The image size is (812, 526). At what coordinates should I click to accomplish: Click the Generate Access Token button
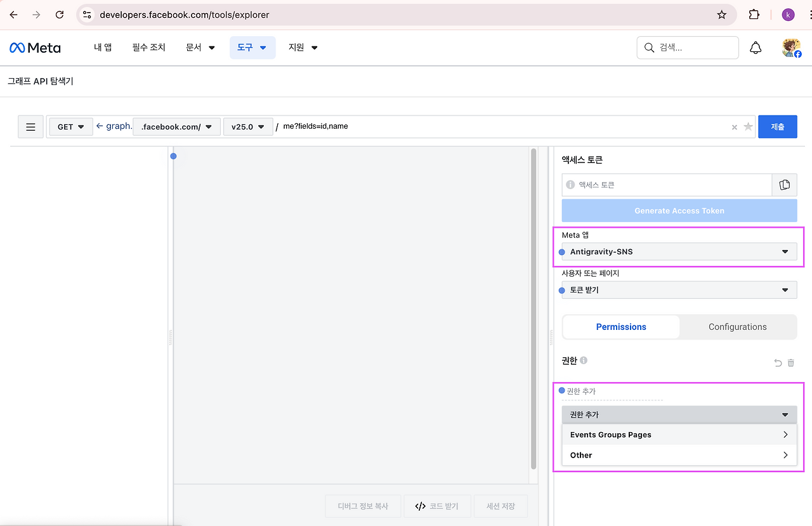(x=679, y=211)
